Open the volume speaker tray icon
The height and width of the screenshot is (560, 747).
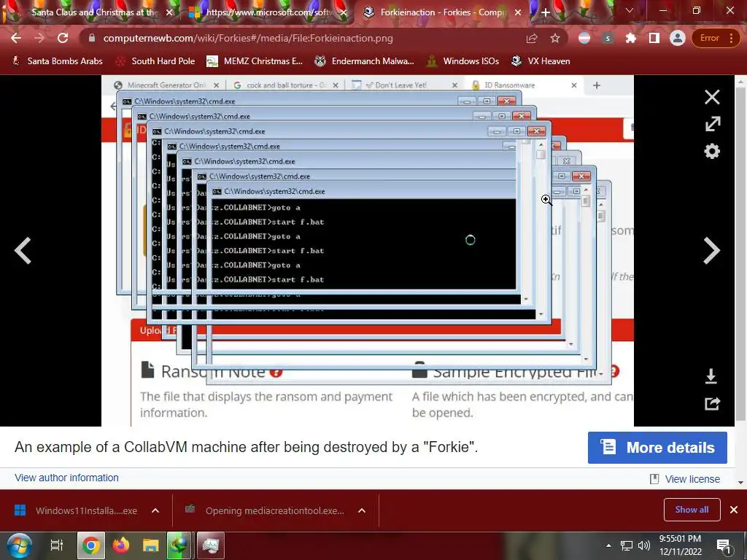pyautogui.click(x=643, y=545)
